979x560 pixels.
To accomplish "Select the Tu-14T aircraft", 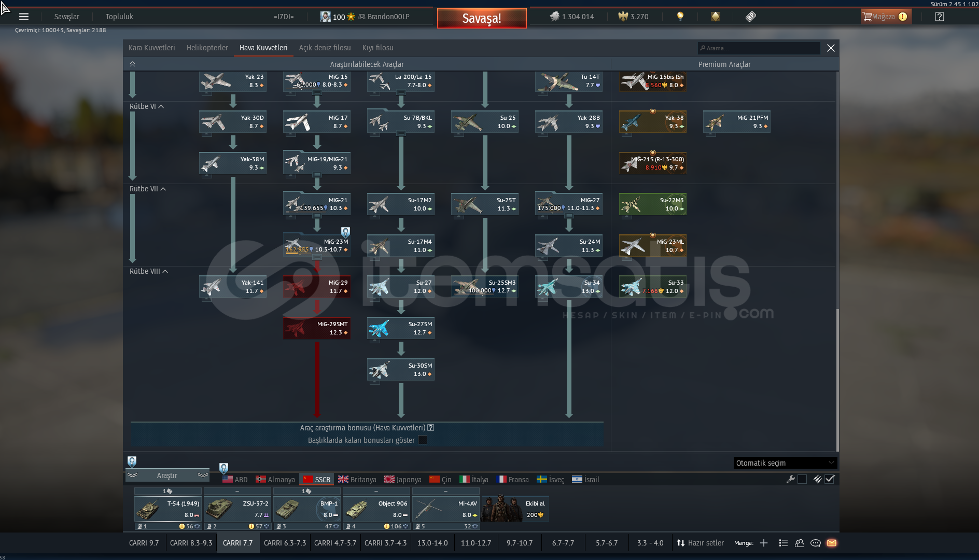I will click(569, 81).
